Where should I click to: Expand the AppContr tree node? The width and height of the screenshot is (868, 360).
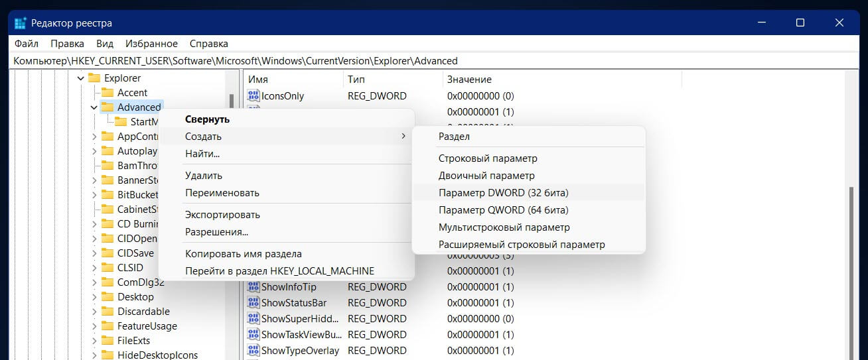click(94, 137)
